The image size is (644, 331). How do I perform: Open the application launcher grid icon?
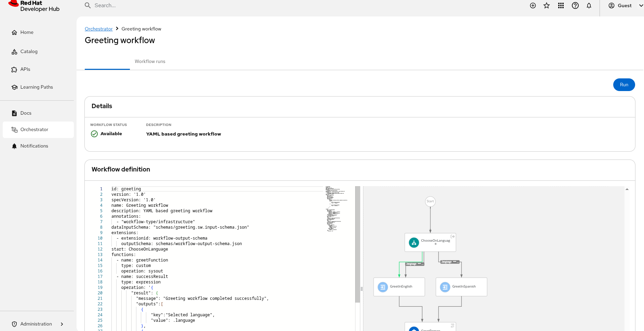pos(561,5)
